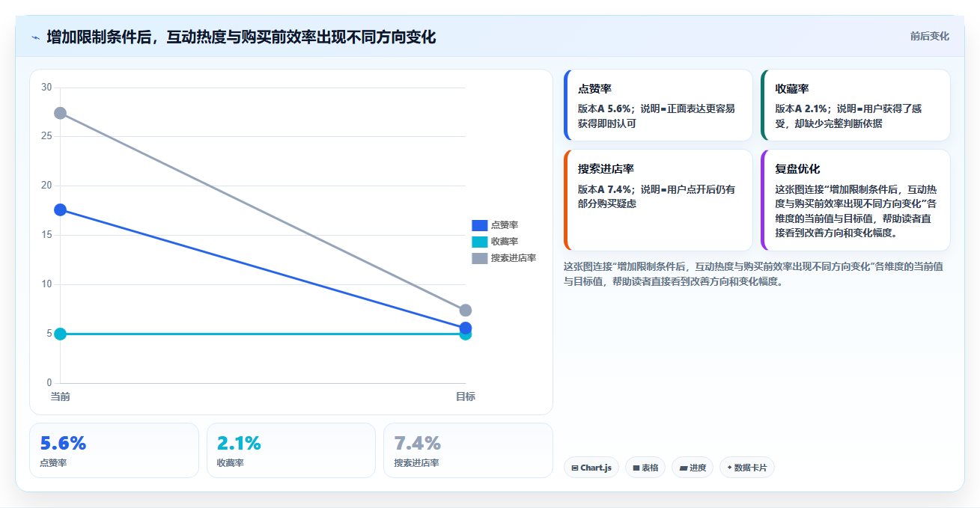Screen dimensions: 980x508
Task: Click the blue 点赞率 legend swatch
Action: coord(479,225)
